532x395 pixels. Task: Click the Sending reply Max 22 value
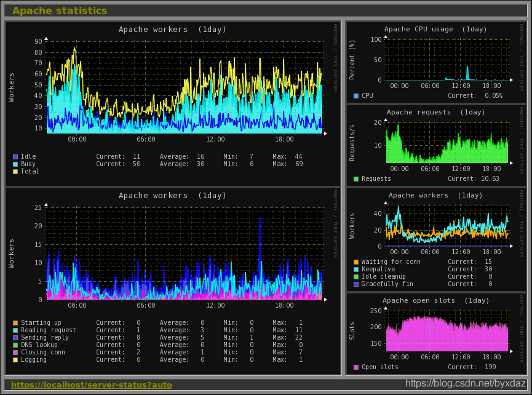pos(298,337)
